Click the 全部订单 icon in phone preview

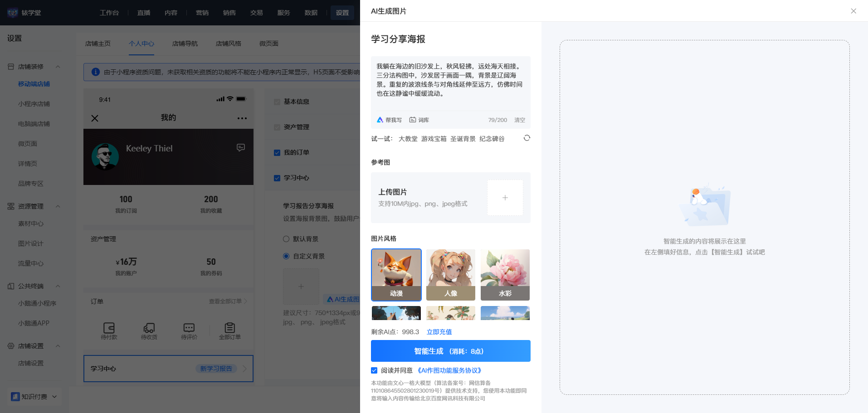(x=230, y=327)
